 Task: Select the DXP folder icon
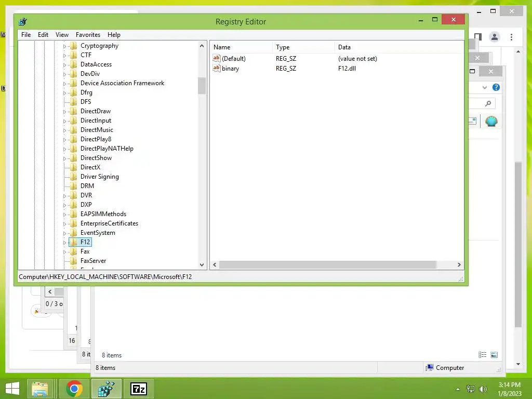pyautogui.click(x=74, y=204)
